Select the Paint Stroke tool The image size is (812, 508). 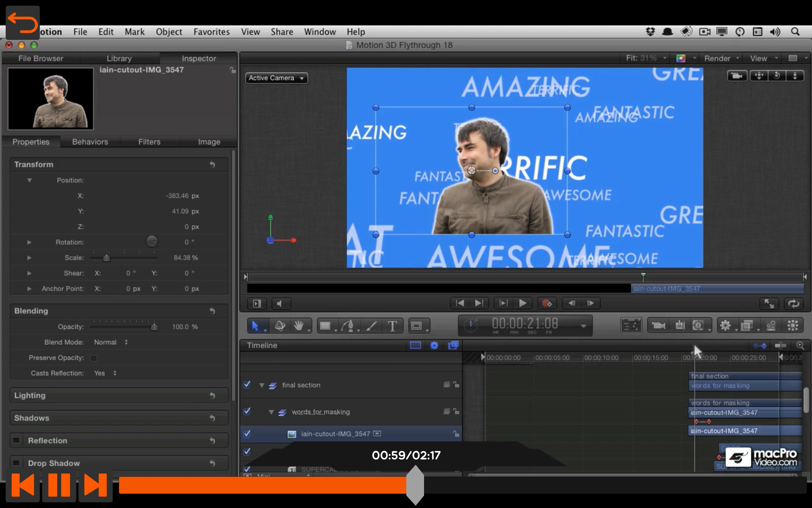(371, 326)
